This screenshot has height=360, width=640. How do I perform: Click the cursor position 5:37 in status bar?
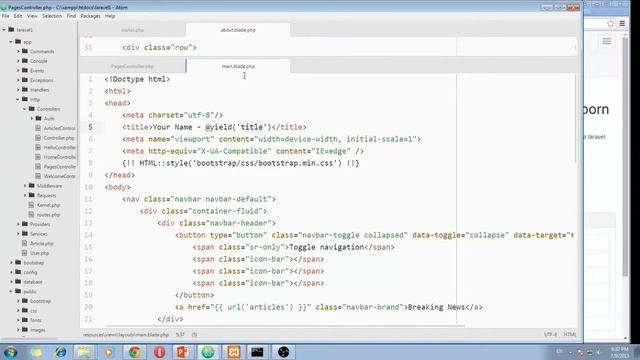tap(180, 335)
